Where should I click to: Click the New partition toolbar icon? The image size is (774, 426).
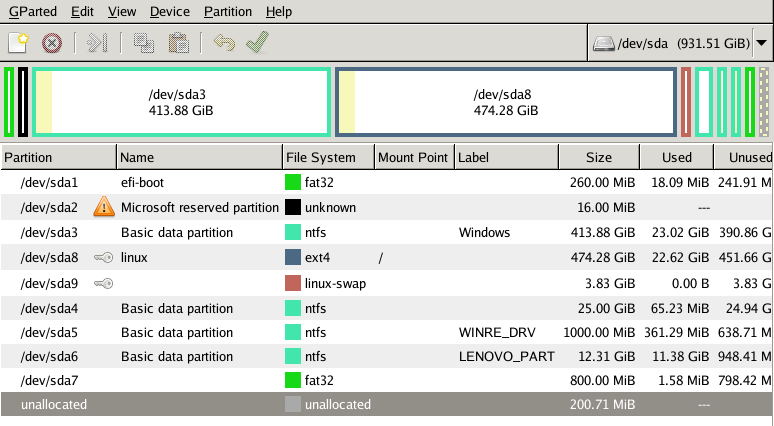18,43
